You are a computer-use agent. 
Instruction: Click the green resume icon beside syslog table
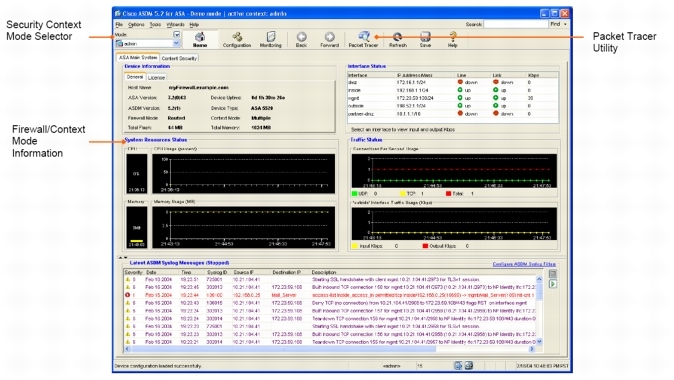553,284
